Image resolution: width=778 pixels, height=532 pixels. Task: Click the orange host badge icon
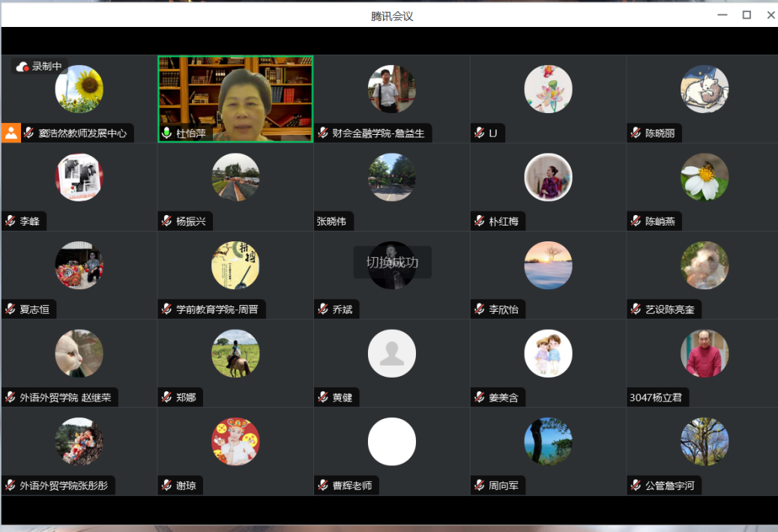click(11, 133)
